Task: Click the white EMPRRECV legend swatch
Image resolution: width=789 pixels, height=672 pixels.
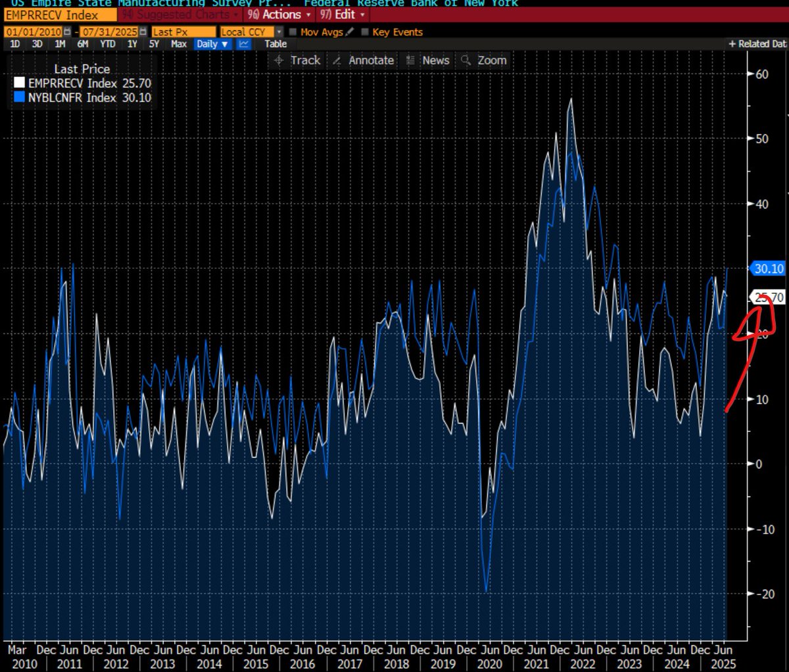Action: (19, 83)
